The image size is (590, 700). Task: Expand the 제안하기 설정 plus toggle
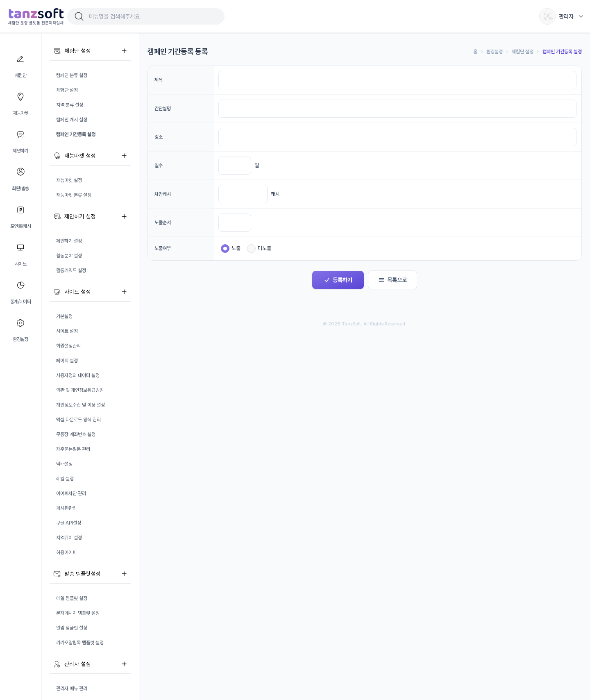(x=124, y=216)
